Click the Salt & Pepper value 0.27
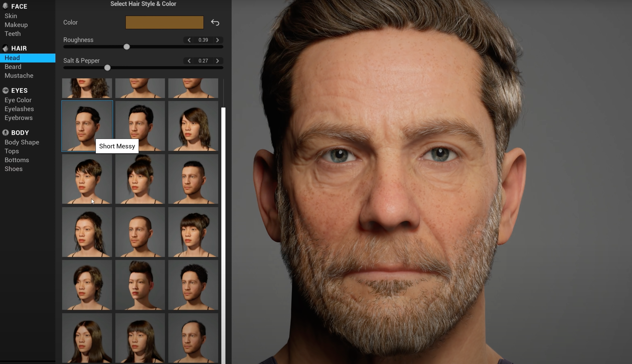The height and width of the screenshot is (364, 632). click(203, 61)
